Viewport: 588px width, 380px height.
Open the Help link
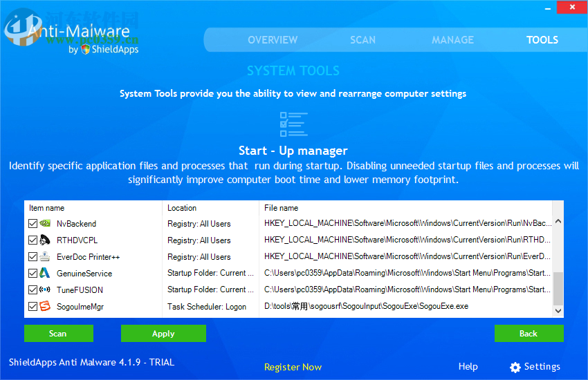click(468, 366)
